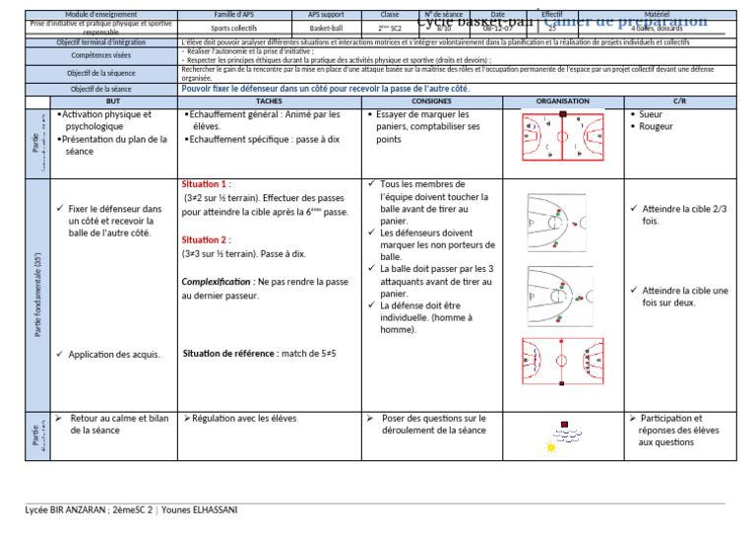Viewport: 756px width, 535px height.
Task: Select 'Younes ELHASSANI' in the footer
Action: point(199,510)
